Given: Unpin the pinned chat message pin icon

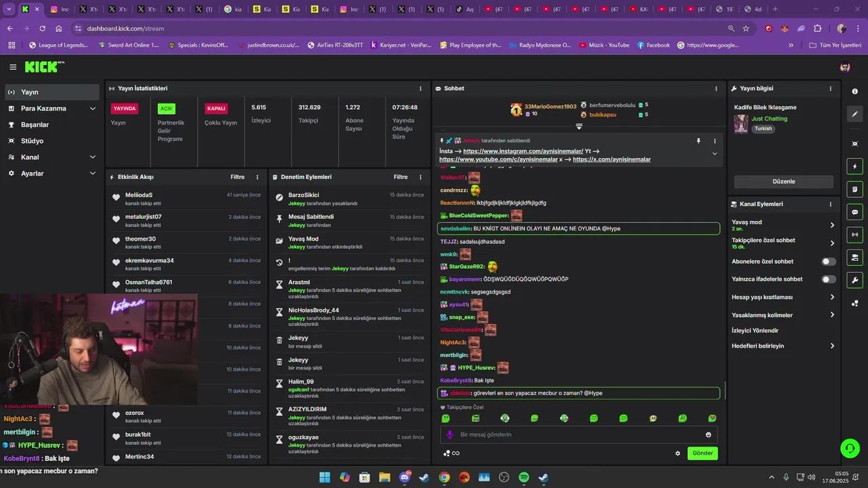Looking at the screenshot, I should pyautogui.click(x=698, y=141).
